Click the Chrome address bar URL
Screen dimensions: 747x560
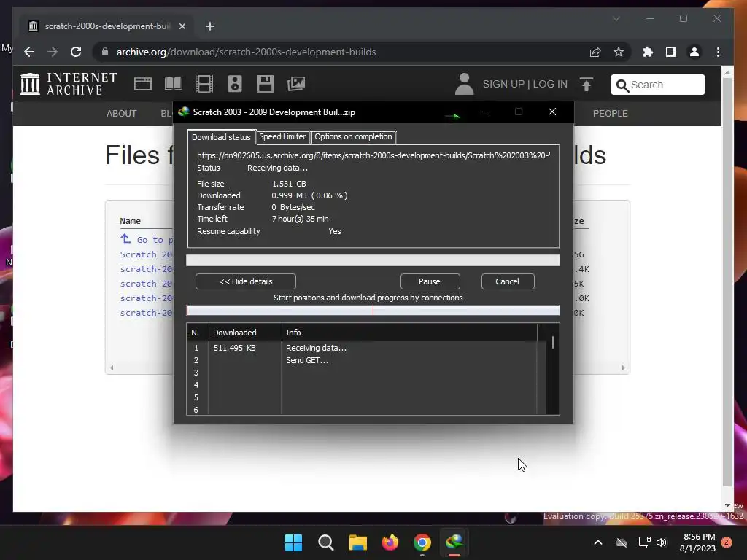coord(247,52)
